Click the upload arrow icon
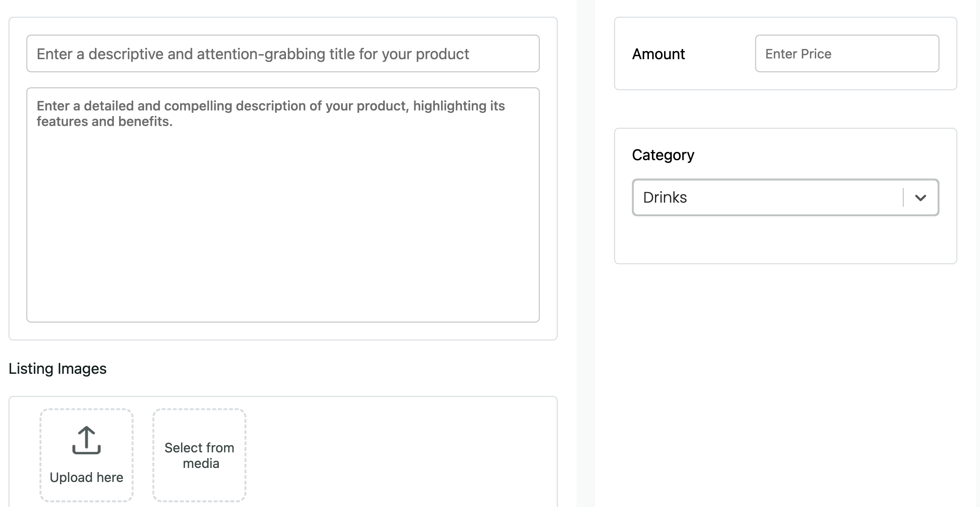 [x=86, y=439]
